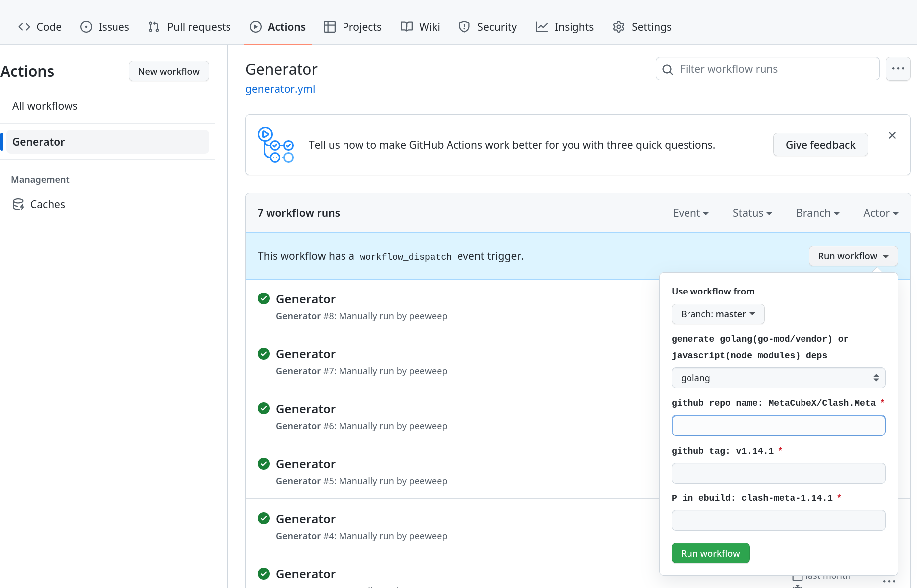The width and height of the screenshot is (917, 588).
Task: Click the Pull requests branch icon
Action: click(154, 27)
